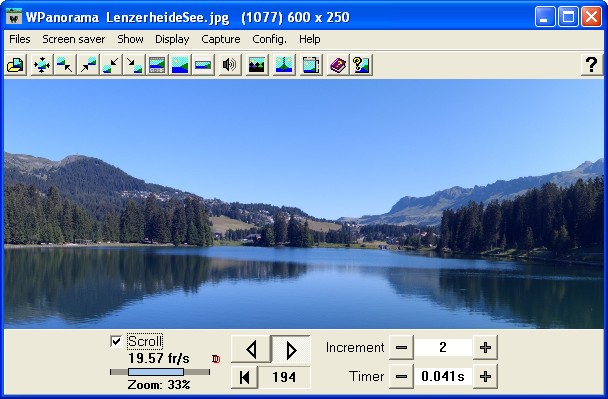The height and width of the screenshot is (399, 608).
Task: Decrease Timer with minus button
Action: pos(401,376)
